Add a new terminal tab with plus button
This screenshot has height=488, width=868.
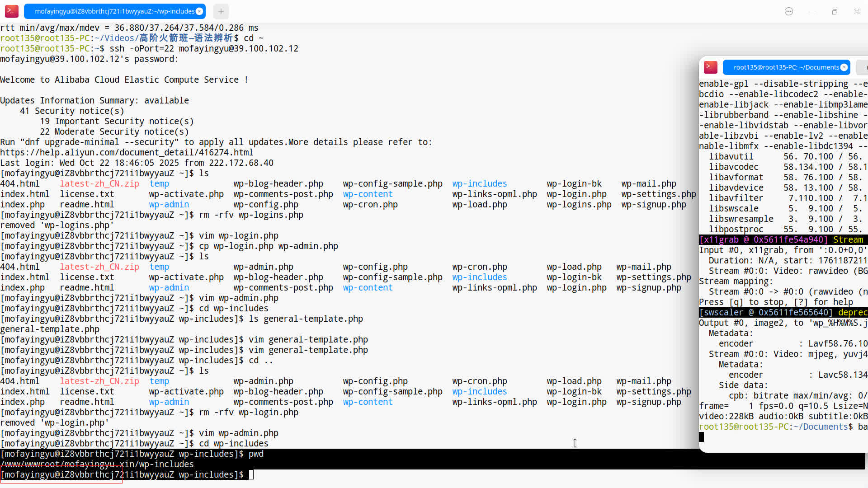[221, 11]
